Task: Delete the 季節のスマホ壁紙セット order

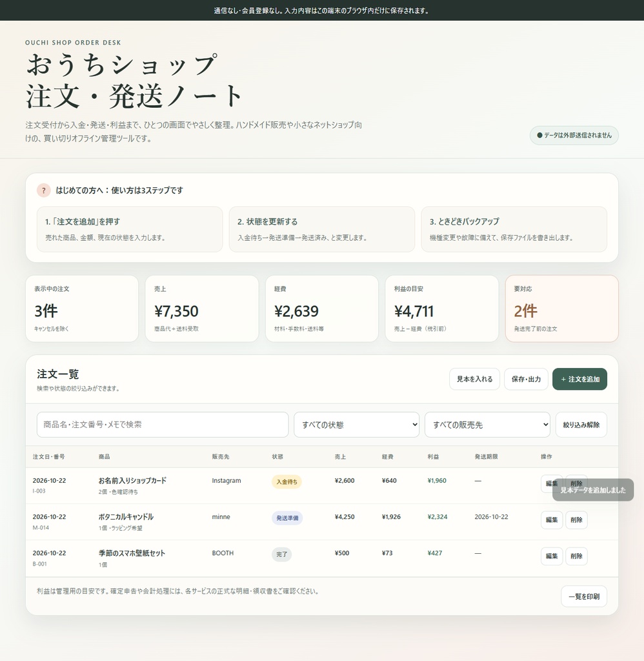Action: pyautogui.click(x=576, y=556)
